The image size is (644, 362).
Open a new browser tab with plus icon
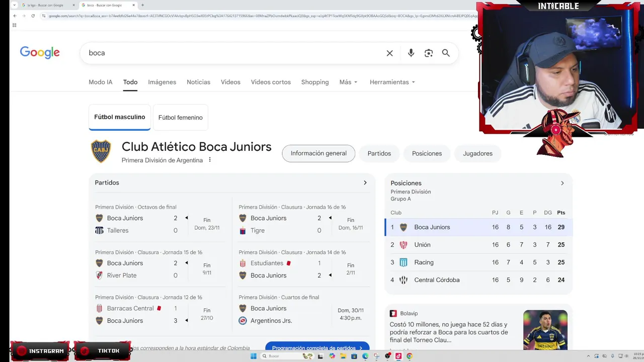(142, 5)
